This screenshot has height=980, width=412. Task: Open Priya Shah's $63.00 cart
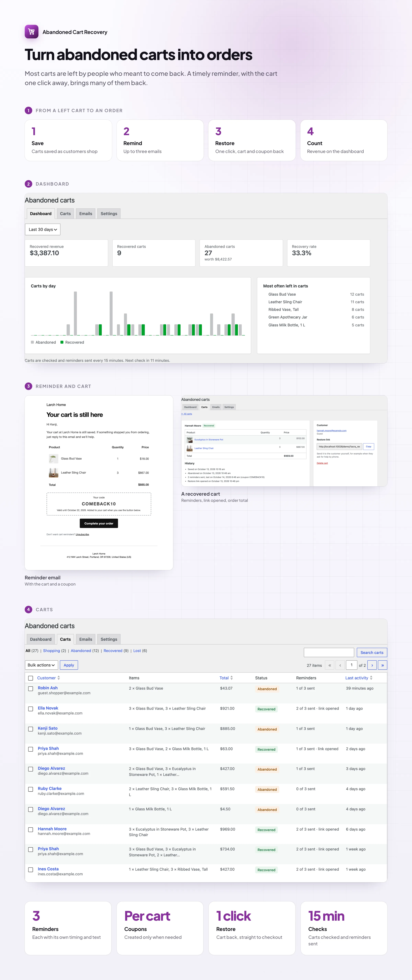48,748
